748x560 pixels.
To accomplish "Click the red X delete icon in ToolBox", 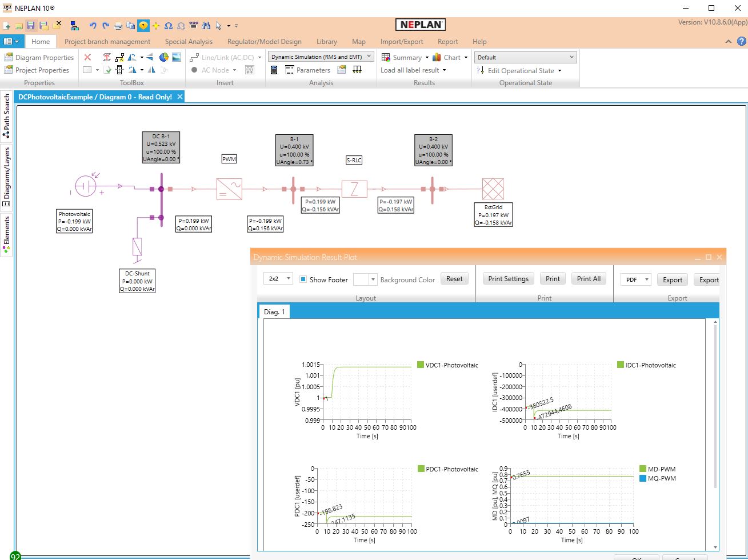I will [x=87, y=57].
